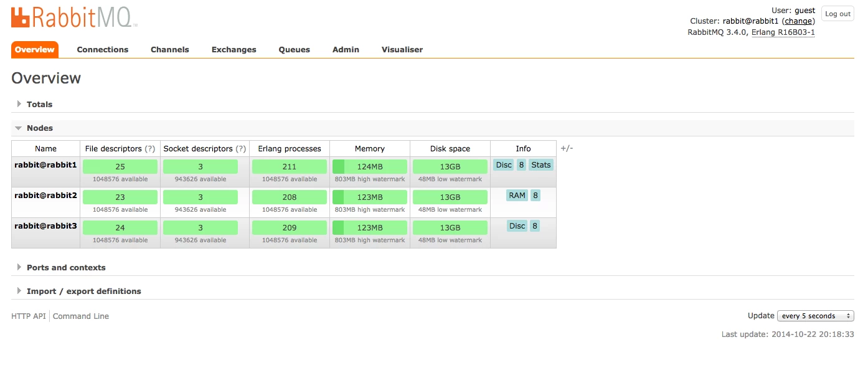868x365 pixels.
Task: Click the RAM badge for rabbit@rabbit2
Action: click(x=517, y=196)
